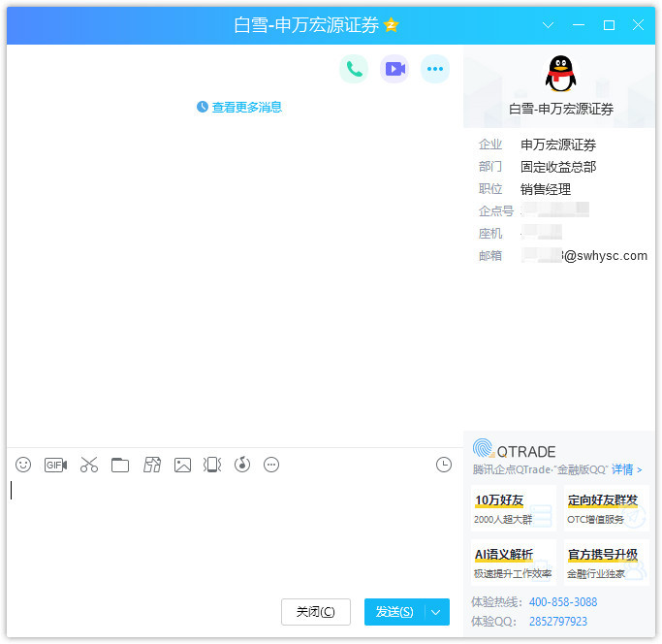The height and width of the screenshot is (644, 662).
Task: Send message with 发送(S) button
Action: 394,612
